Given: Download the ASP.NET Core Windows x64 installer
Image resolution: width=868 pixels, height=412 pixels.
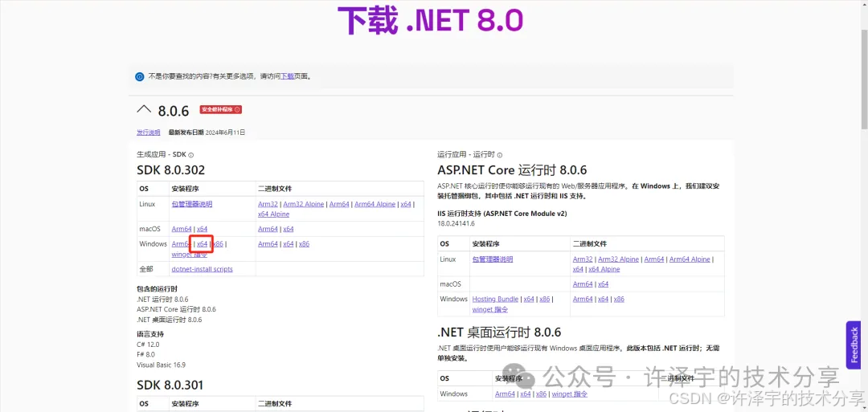Looking at the screenshot, I should coord(529,300).
